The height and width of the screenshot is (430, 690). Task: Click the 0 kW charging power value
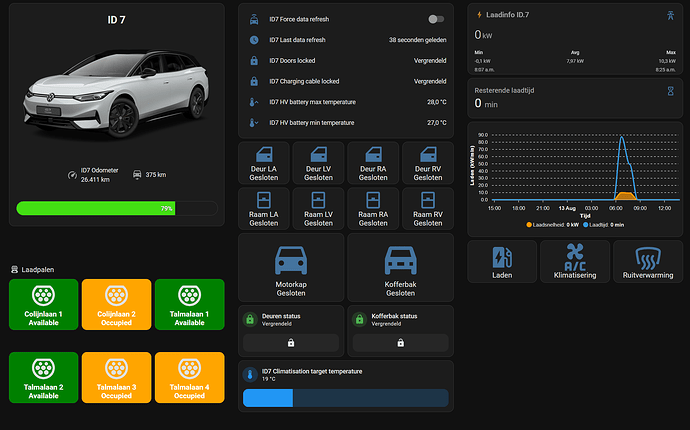(483, 35)
